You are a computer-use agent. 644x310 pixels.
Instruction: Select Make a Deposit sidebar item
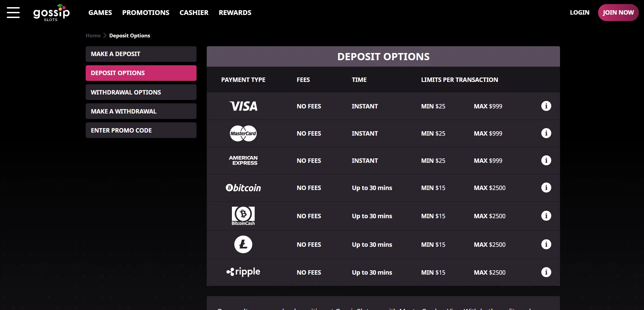(x=141, y=54)
